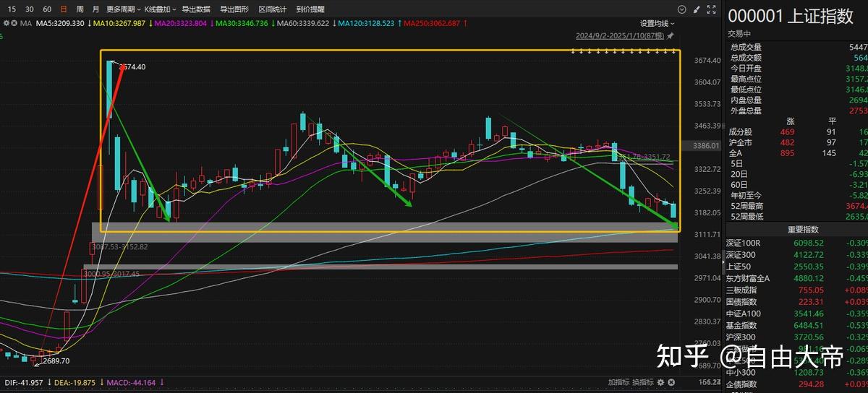Open MA indicator settings gear
868x393 pixels.
coord(6,23)
